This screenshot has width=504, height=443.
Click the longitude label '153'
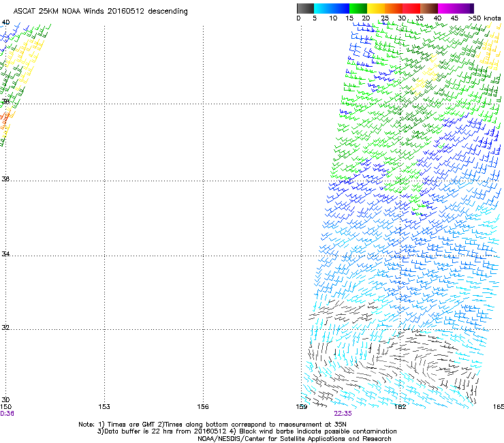click(x=104, y=407)
